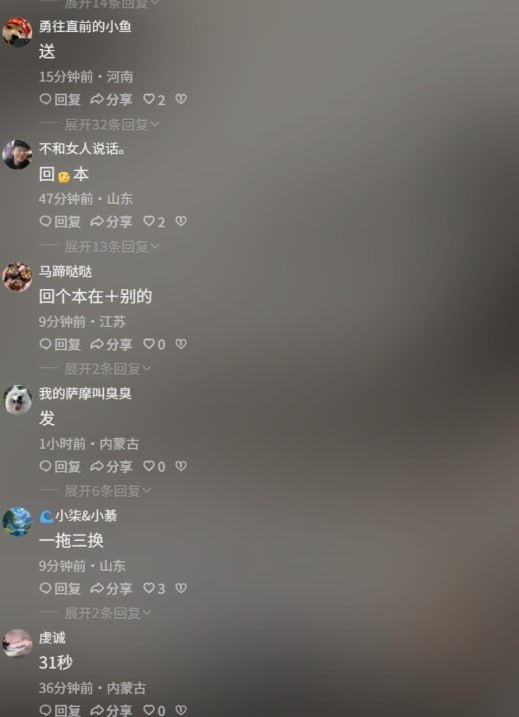Reply to 不和女人说话。's comment
The width and height of the screenshot is (519, 717).
tap(60, 221)
